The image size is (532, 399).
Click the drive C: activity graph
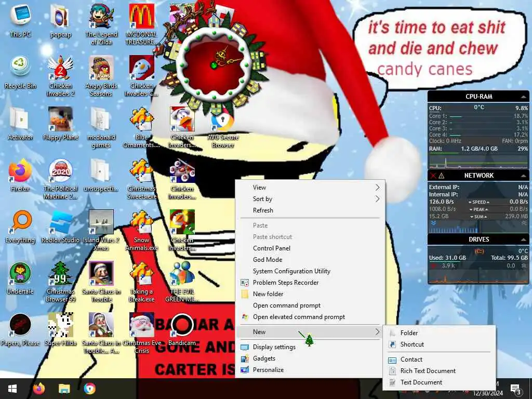coord(478,277)
